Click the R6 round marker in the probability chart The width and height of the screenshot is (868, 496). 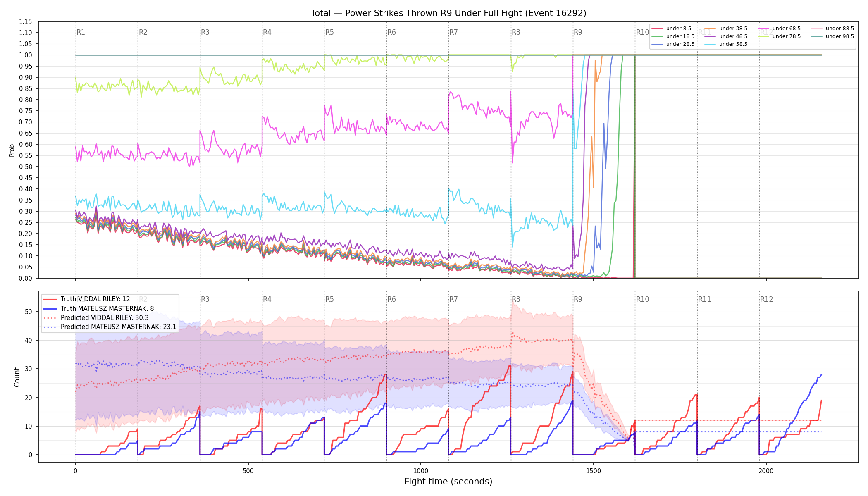[391, 32]
